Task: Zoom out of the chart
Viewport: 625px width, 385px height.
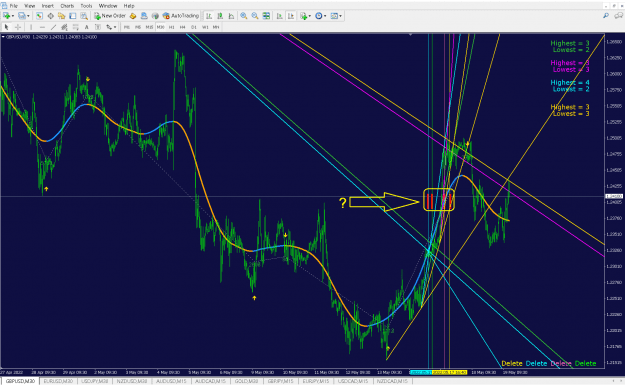Action: tap(255, 16)
